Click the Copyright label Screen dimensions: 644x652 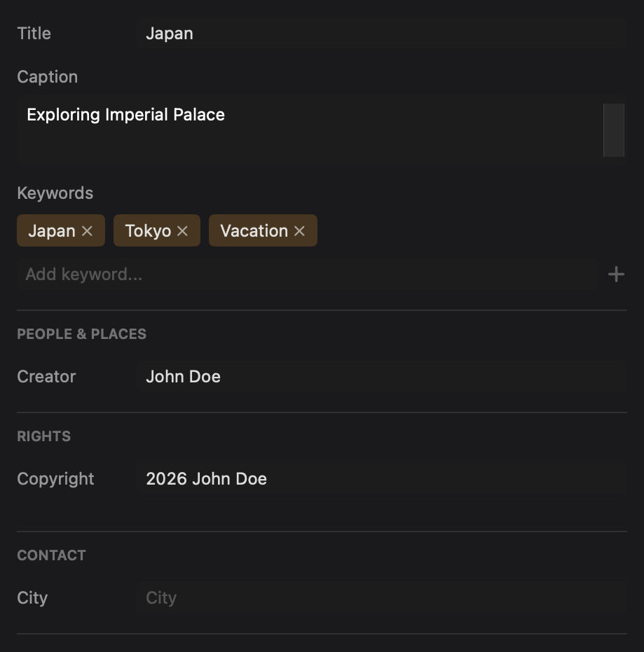[x=56, y=480]
